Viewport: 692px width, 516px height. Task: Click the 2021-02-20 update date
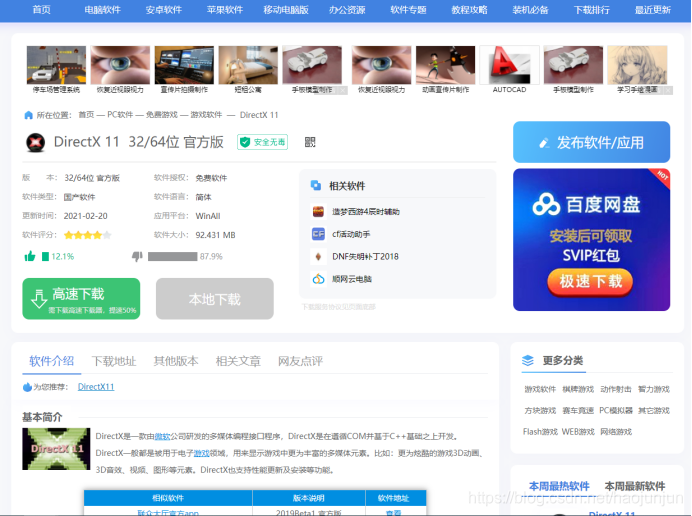point(86,216)
